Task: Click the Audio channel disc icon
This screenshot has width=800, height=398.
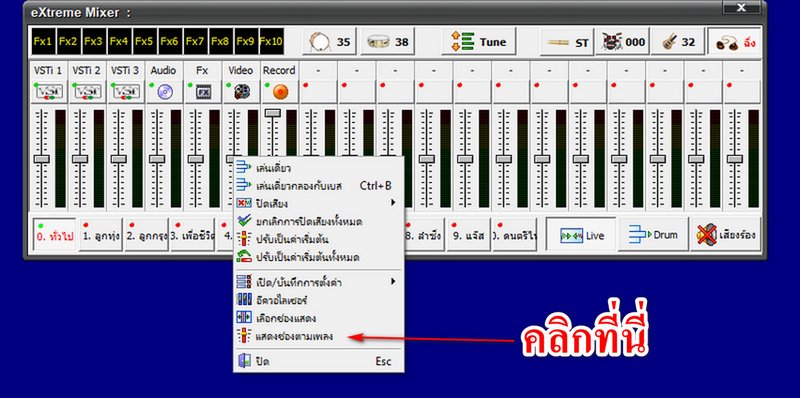Action: [165, 92]
